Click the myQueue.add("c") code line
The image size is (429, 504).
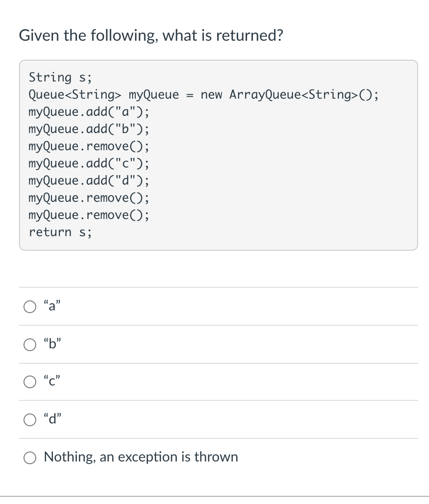pyautogui.click(x=89, y=163)
